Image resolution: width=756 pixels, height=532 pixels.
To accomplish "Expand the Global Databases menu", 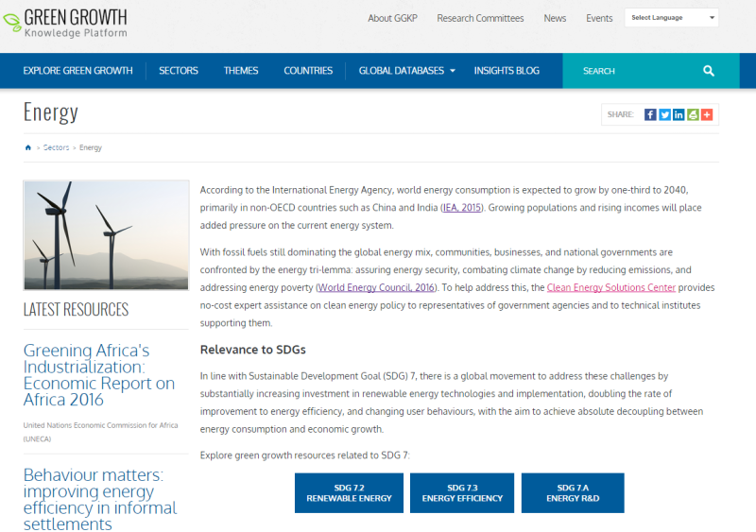I will click(406, 71).
